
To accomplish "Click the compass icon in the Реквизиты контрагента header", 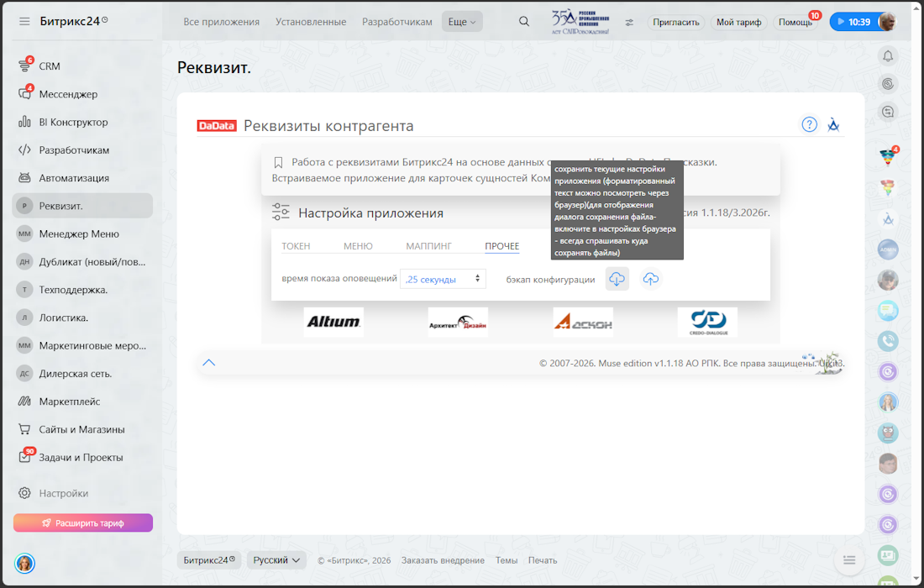I will (x=833, y=124).
